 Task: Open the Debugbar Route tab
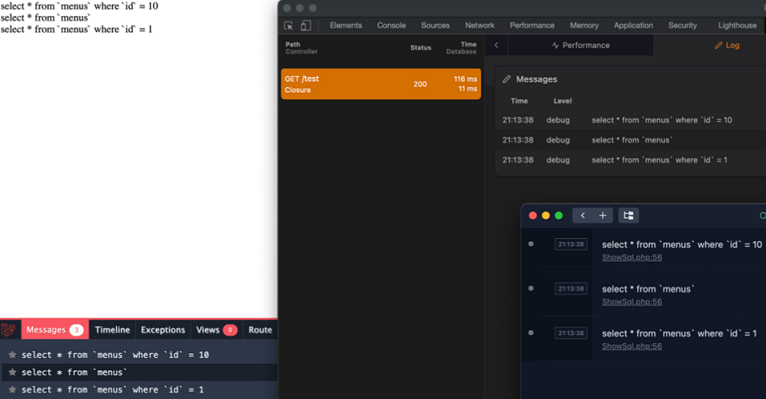click(x=260, y=330)
